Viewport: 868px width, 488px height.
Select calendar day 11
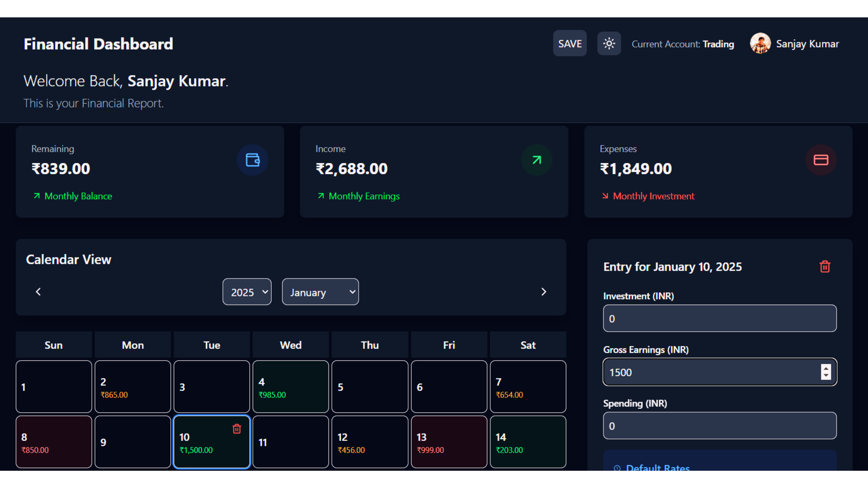click(x=290, y=442)
